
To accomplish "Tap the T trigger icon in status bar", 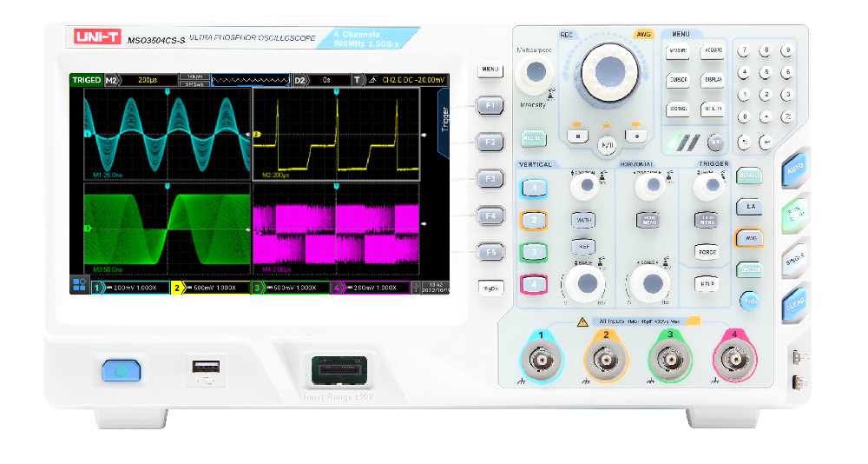I will click(x=357, y=80).
